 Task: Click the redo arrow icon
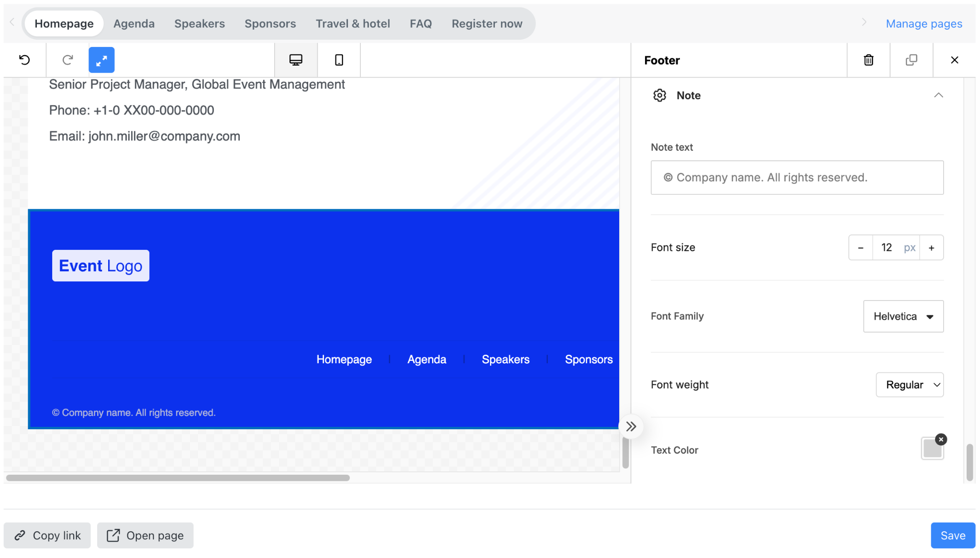click(67, 60)
